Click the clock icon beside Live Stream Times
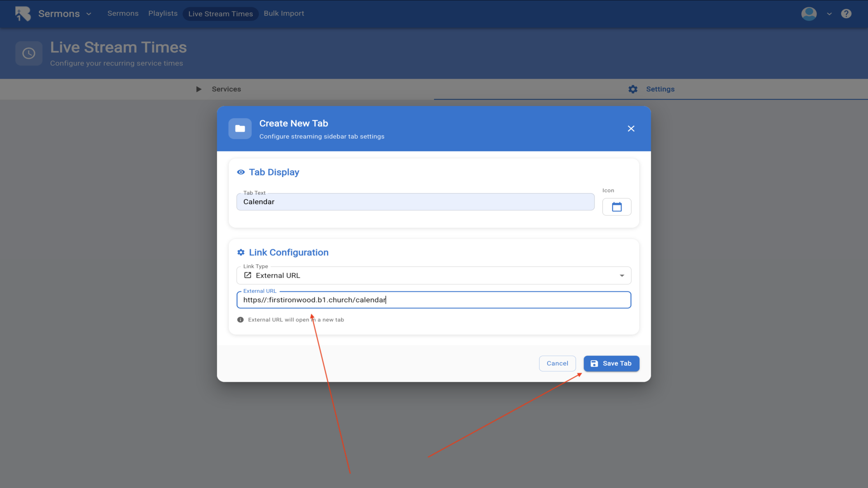 point(29,54)
